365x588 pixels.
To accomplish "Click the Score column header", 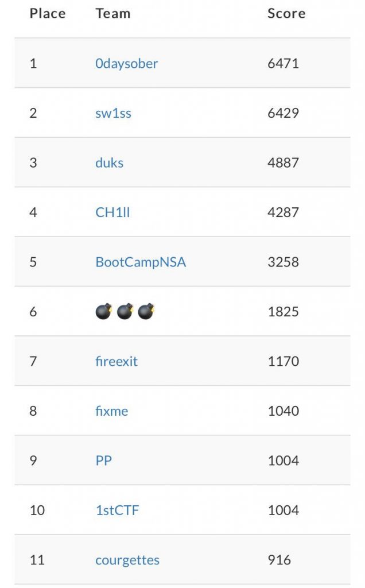I will pyautogui.click(x=286, y=14).
